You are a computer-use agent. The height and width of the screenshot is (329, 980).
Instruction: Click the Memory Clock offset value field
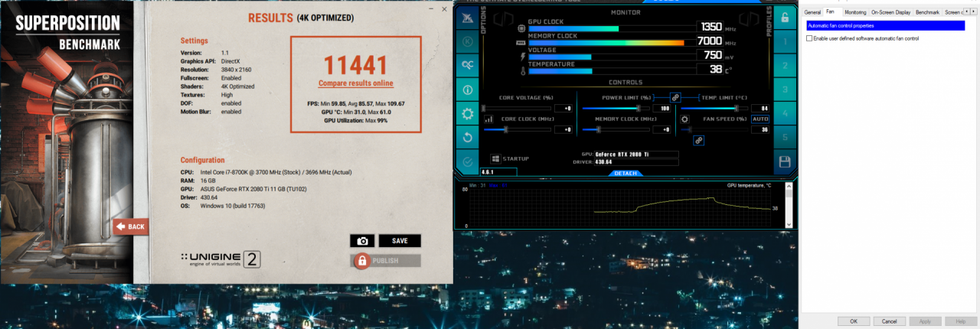(662, 130)
